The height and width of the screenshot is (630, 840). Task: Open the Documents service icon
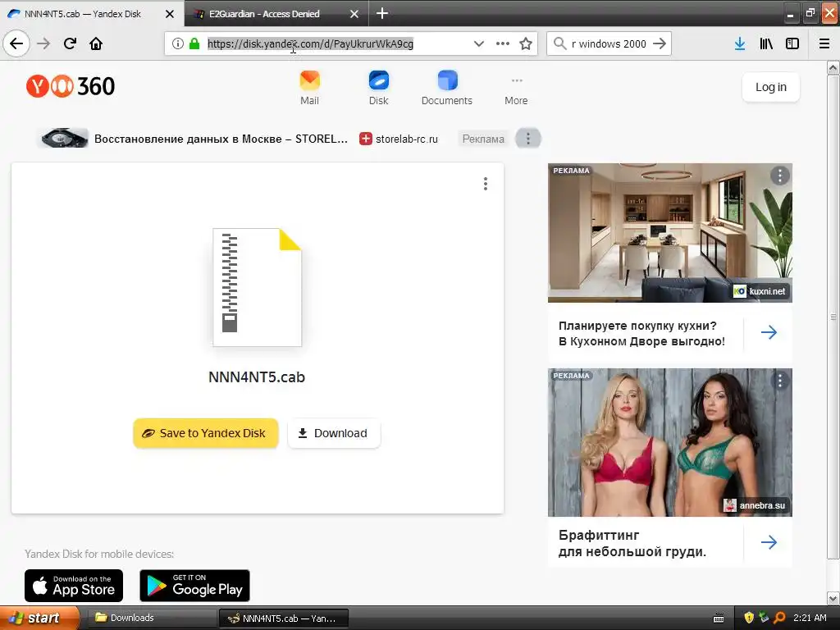point(447,88)
